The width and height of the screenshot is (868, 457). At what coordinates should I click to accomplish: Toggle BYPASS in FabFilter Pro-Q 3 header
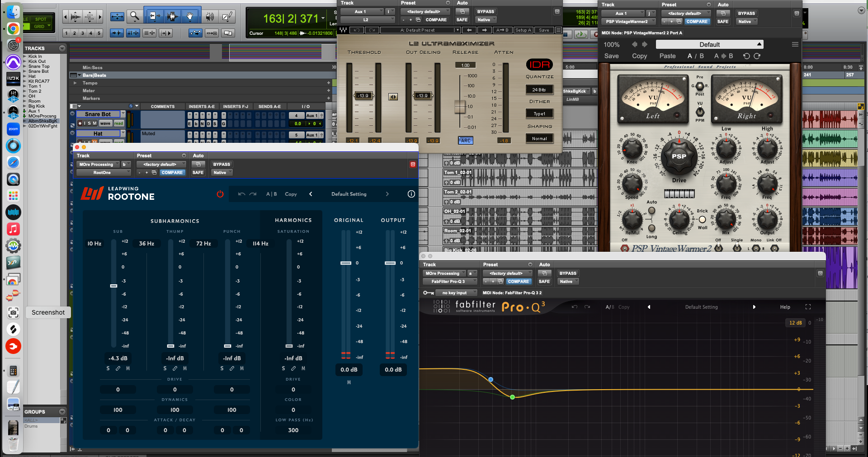pos(568,273)
